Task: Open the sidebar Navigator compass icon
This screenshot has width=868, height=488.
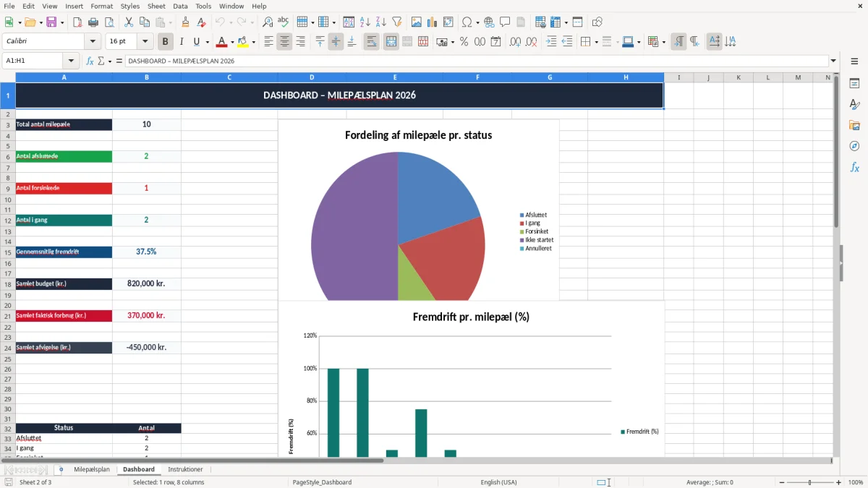Action: pyautogui.click(x=854, y=146)
